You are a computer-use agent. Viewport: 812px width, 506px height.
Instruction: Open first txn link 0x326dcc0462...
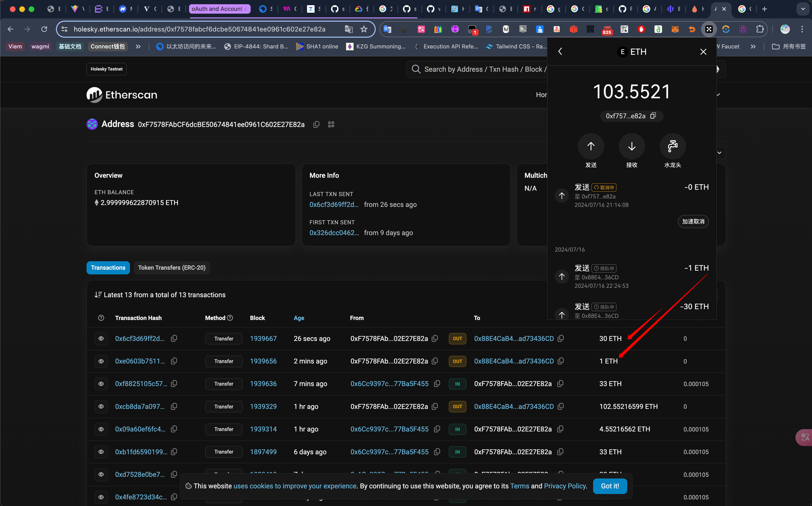pyautogui.click(x=334, y=233)
